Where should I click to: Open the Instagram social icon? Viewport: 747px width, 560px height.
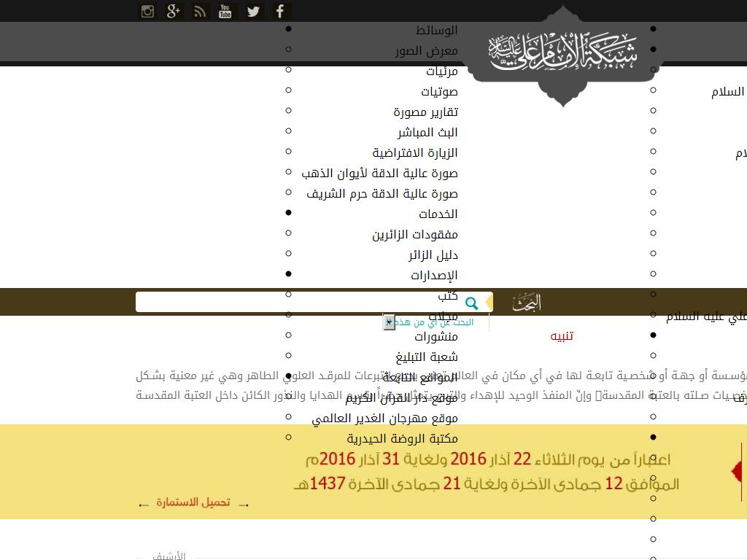[147, 11]
